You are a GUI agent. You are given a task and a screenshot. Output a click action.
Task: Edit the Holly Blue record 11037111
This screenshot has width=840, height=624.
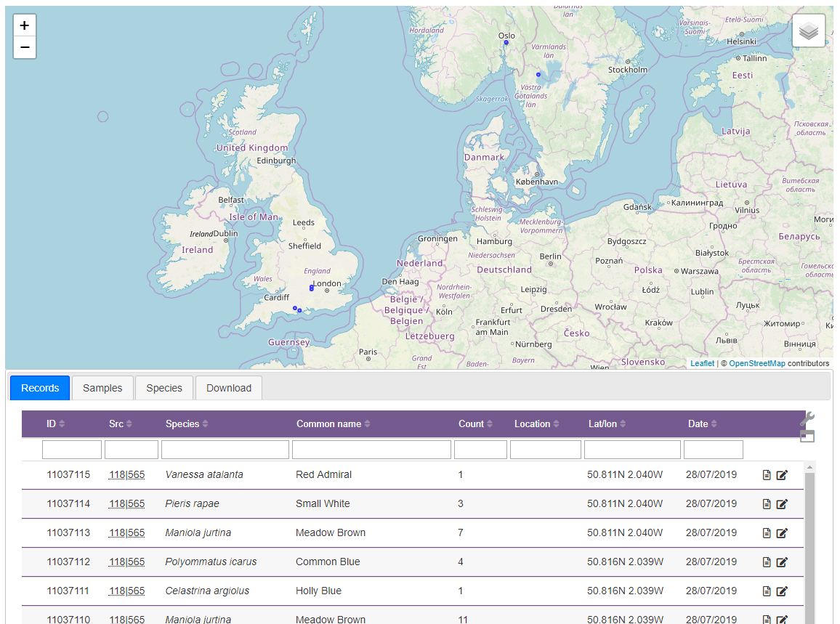[782, 591]
